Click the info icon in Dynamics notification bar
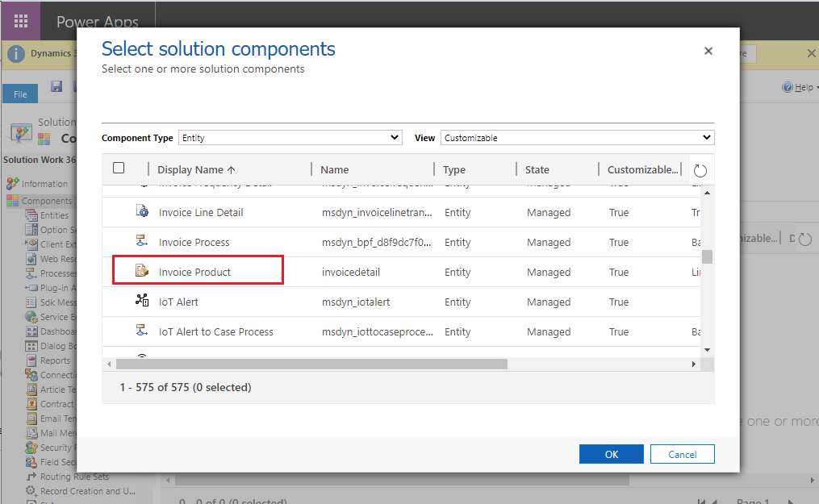This screenshot has height=504, width=819. [x=16, y=54]
